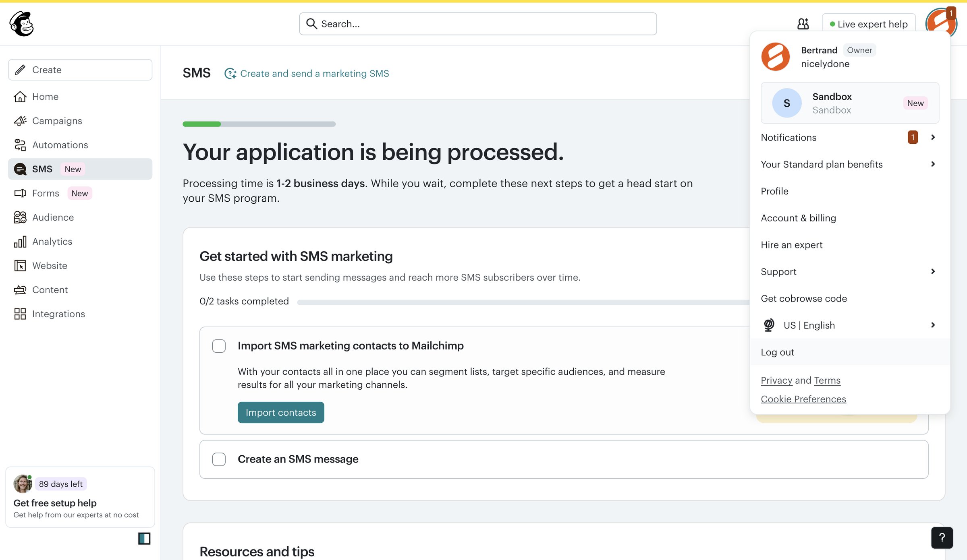Open Profile from account menu
The image size is (967, 560).
[850, 191]
